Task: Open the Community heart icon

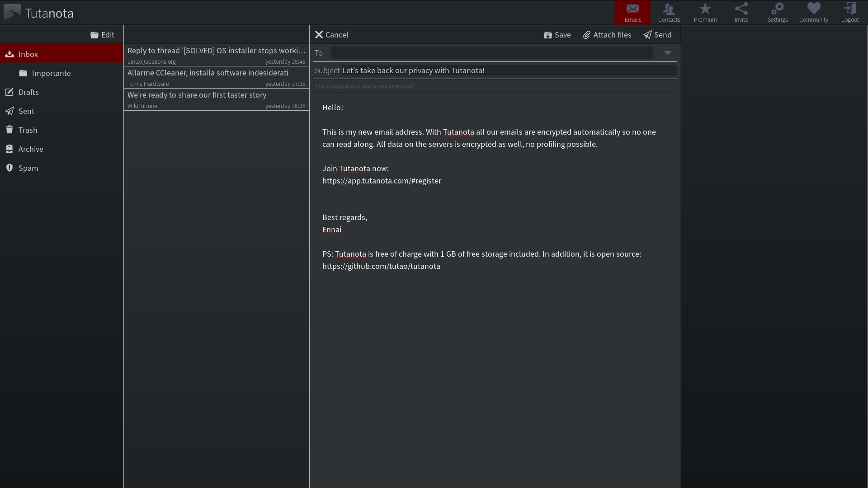Action: point(813,13)
